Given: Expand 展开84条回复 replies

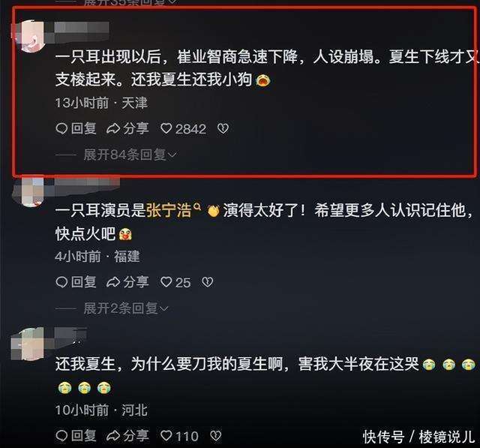Looking at the screenshot, I should 130,155.
